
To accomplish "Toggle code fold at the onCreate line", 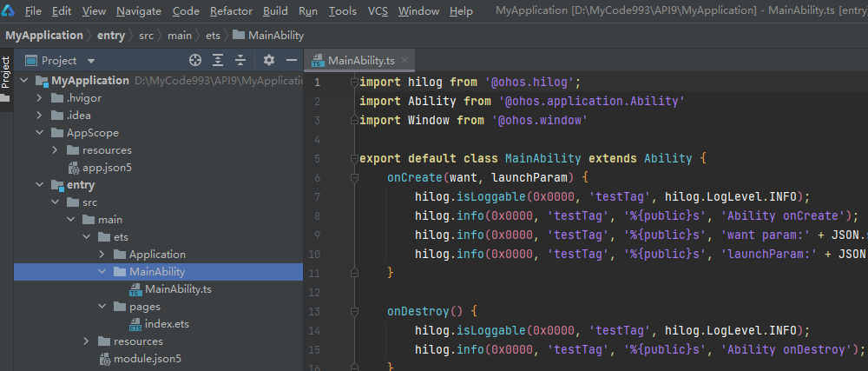I will [353, 177].
